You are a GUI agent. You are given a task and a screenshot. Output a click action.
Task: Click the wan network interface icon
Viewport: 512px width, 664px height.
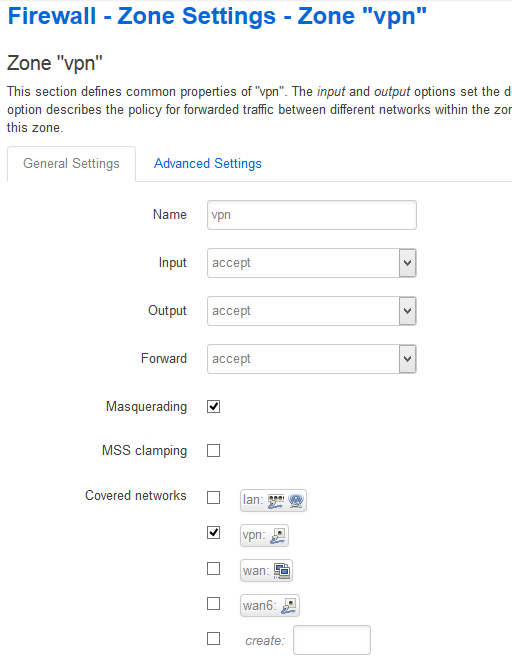(x=282, y=571)
